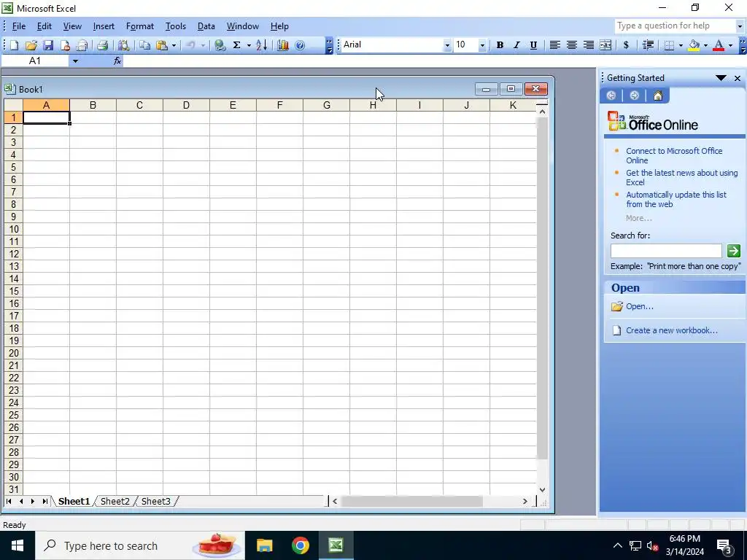Click the Open folder toolbar icon
This screenshot has height=560, width=747.
31,45
